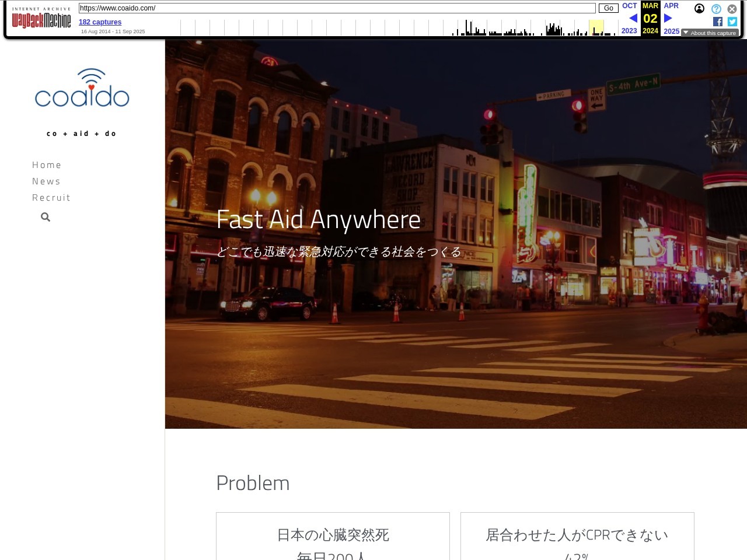Click the Wayback Machine logo

[x=41, y=20]
